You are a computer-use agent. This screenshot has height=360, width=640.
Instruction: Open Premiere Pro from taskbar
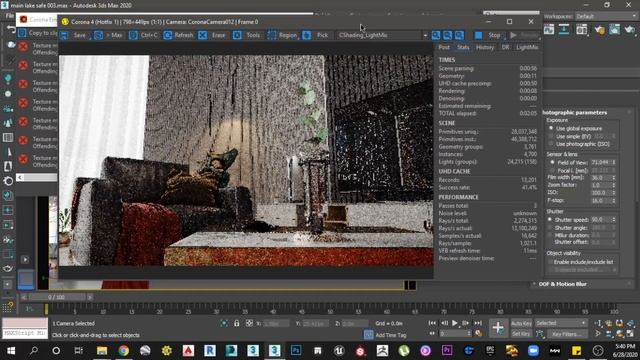(447, 351)
